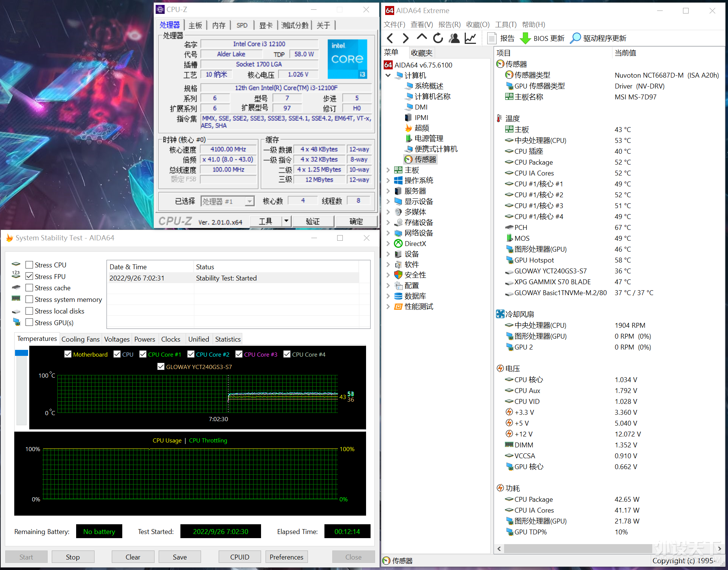Click the 多媒体 multimedia icon in tree

pyautogui.click(x=398, y=212)
